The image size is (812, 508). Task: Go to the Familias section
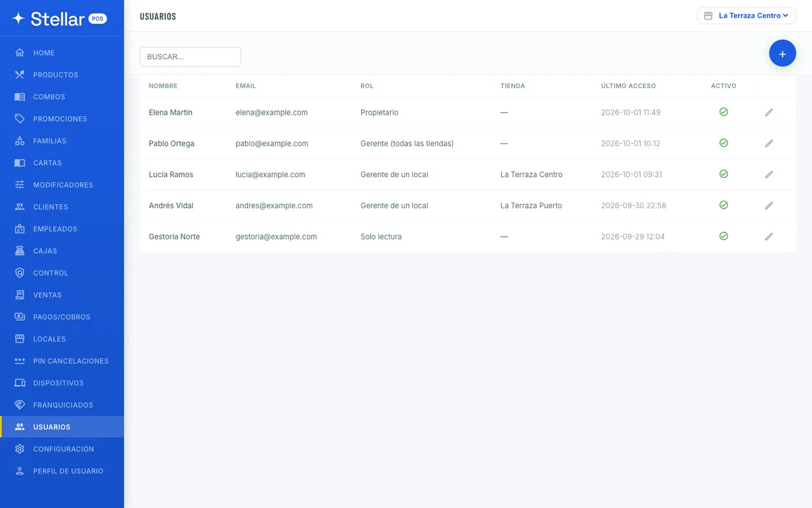[62, 141]
